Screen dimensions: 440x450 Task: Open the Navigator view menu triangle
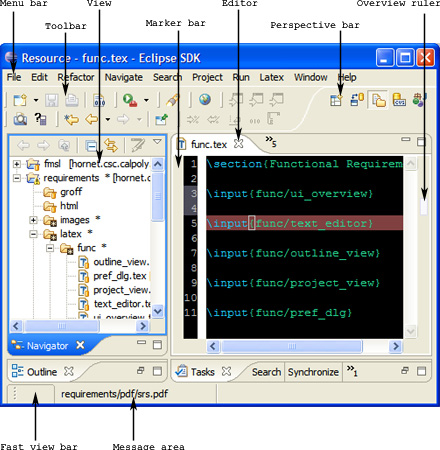pyautogui.click(x=157, y=142)
